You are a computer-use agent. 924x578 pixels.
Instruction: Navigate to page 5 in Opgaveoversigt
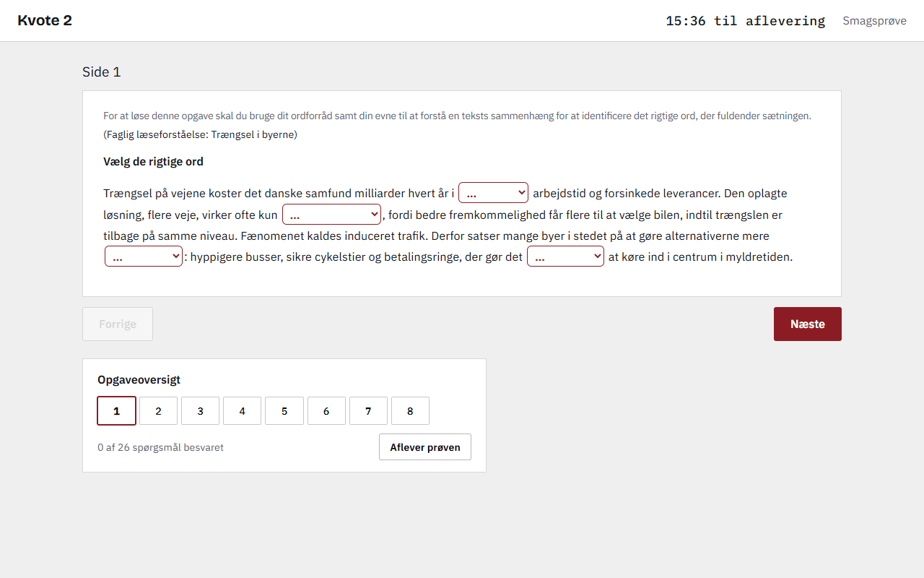pyautogui.click(x=284, y=411)
